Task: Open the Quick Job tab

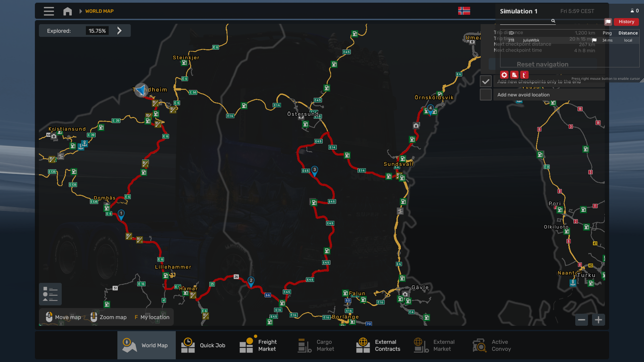Action: (204, 345)
